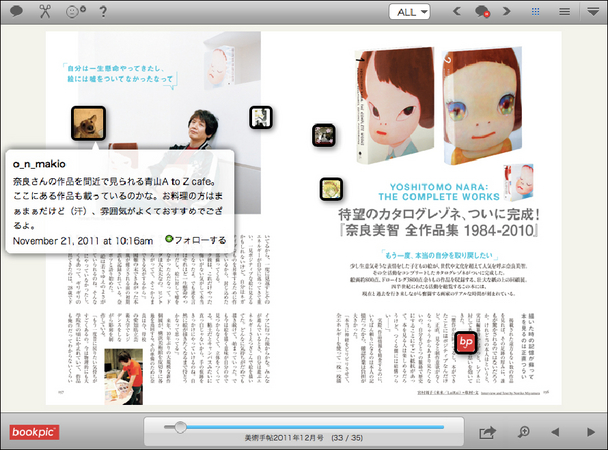Click the bookpic logo

tap(34, 432)
